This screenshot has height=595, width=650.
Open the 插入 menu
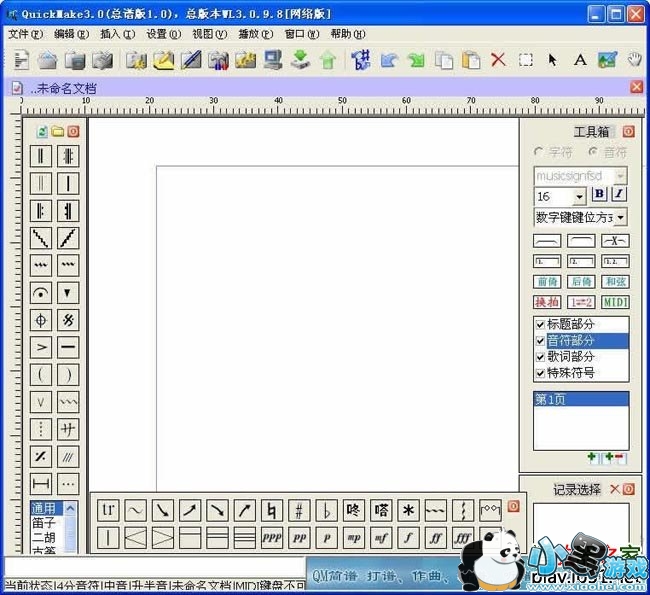coord(118,34)
